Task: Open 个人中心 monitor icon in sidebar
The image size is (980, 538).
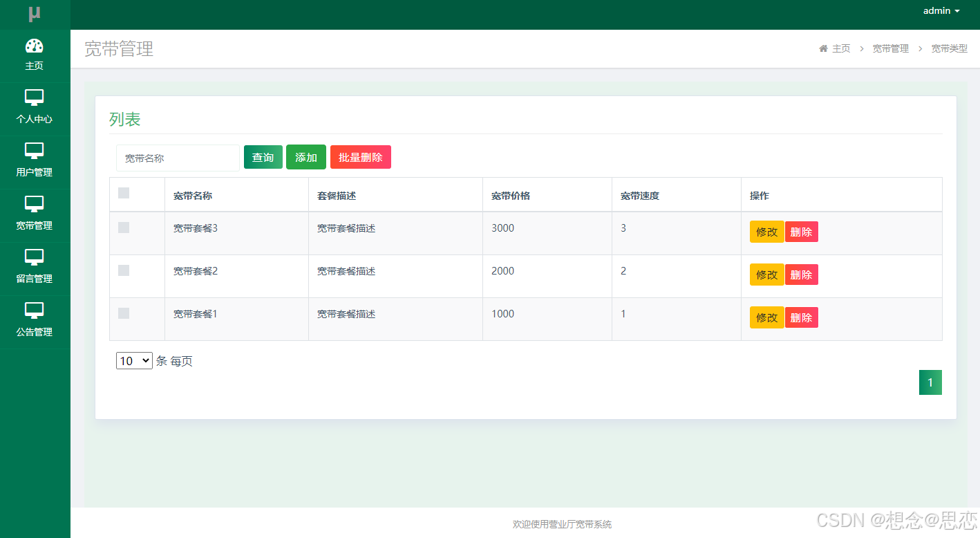Action: pyautogui.click(x=35, y=98)
